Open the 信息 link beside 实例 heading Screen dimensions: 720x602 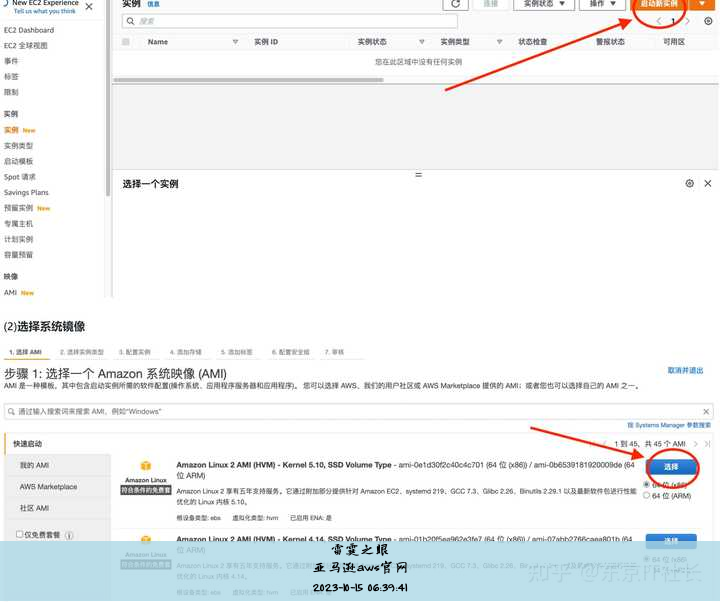[x=153, y=4]
